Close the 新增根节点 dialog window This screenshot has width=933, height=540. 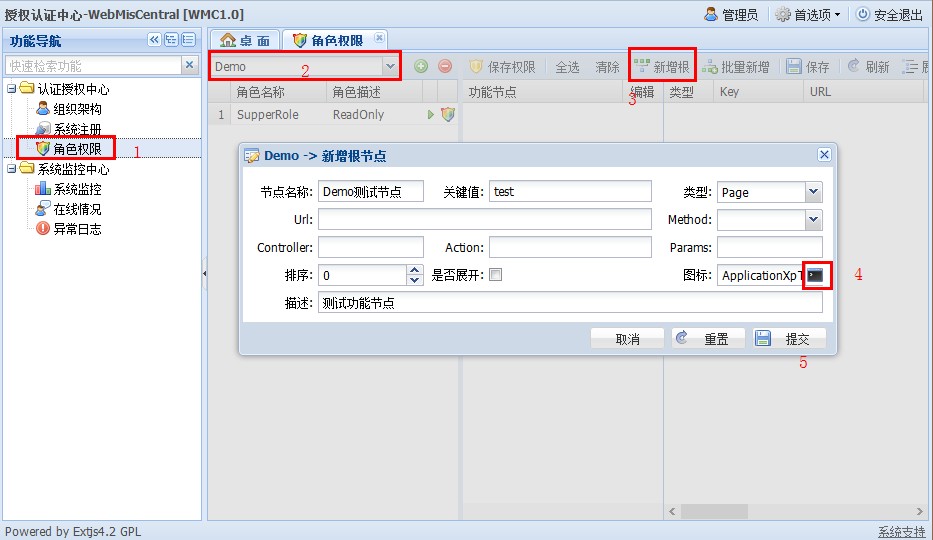824,155
